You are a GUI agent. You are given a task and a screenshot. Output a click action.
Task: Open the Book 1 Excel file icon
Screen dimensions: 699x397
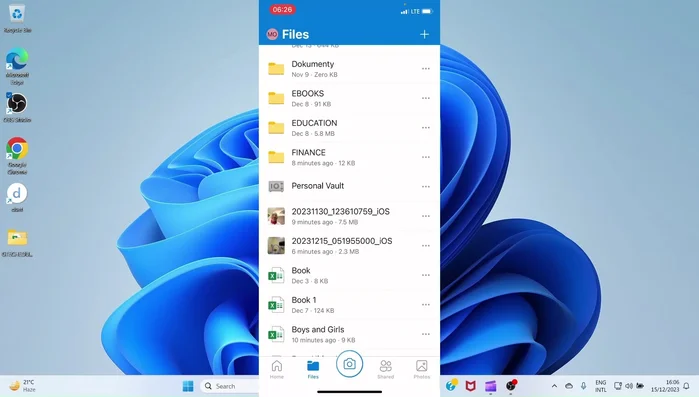276,305
